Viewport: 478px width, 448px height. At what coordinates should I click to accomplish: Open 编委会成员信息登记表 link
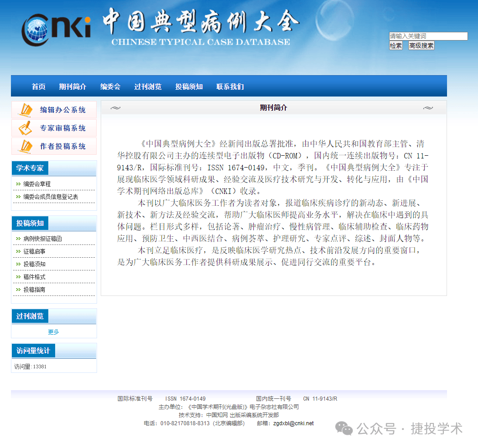coord(51,197)
